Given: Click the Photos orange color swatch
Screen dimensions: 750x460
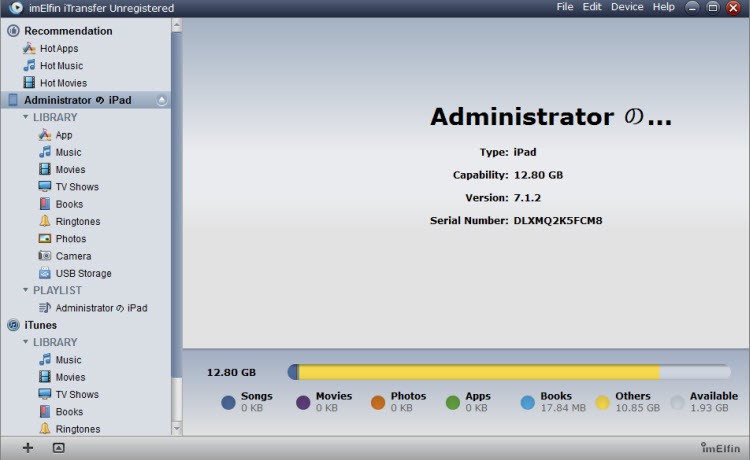Looking at the screenshot, I should 378,403.
